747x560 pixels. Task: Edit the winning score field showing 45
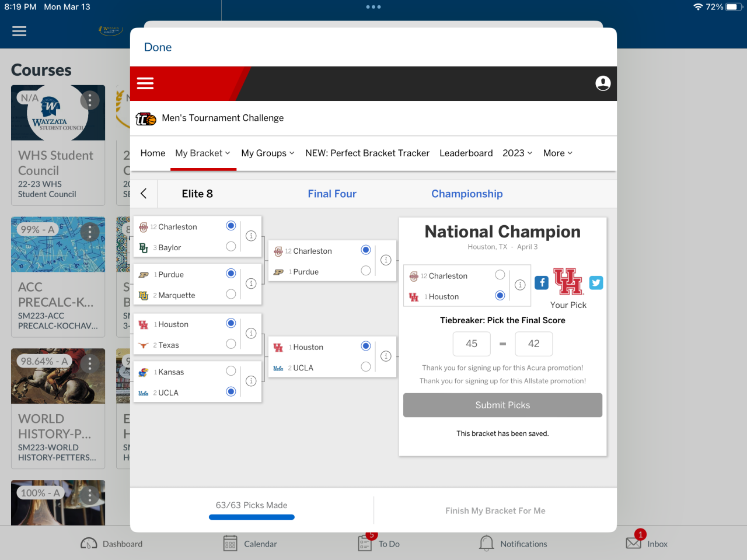(472, 344)
